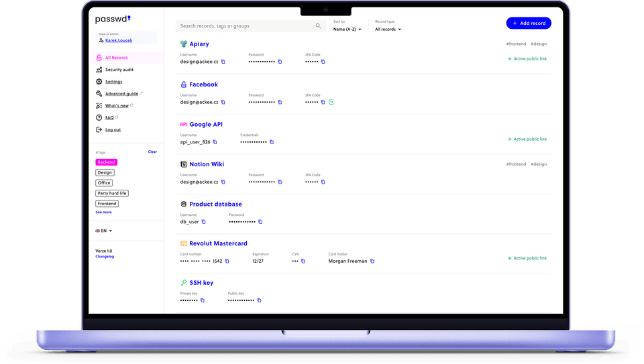
Task: Open Security audit in the sidebar
Action: coord(119,70)
